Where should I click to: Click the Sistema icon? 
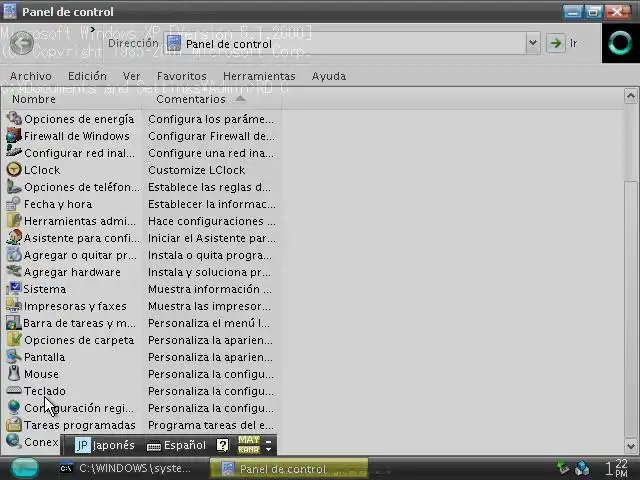point(14,289)
